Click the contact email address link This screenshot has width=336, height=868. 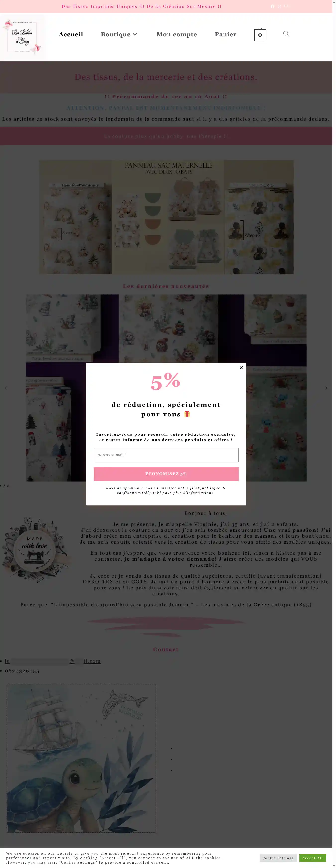pos(53,661)
